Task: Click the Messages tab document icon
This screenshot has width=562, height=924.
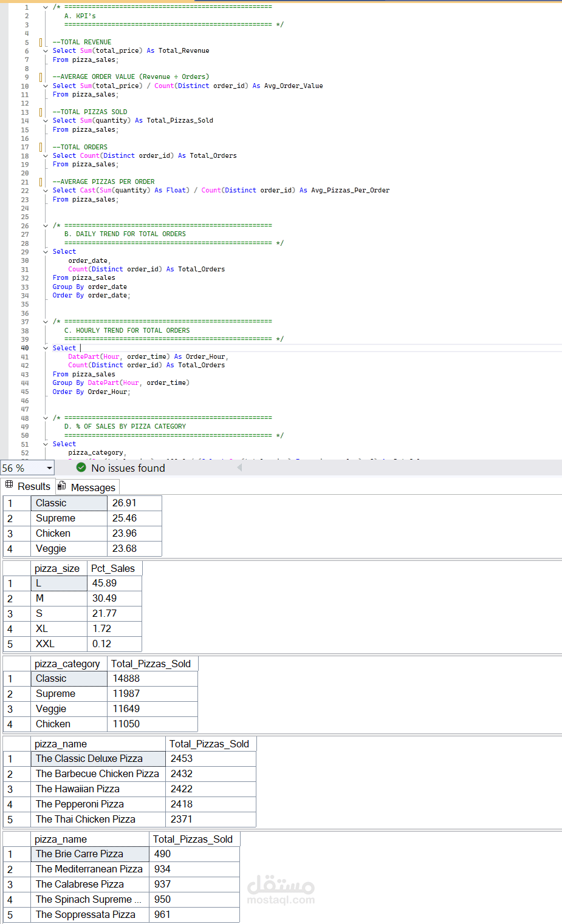Action: [x=62, y=486]
